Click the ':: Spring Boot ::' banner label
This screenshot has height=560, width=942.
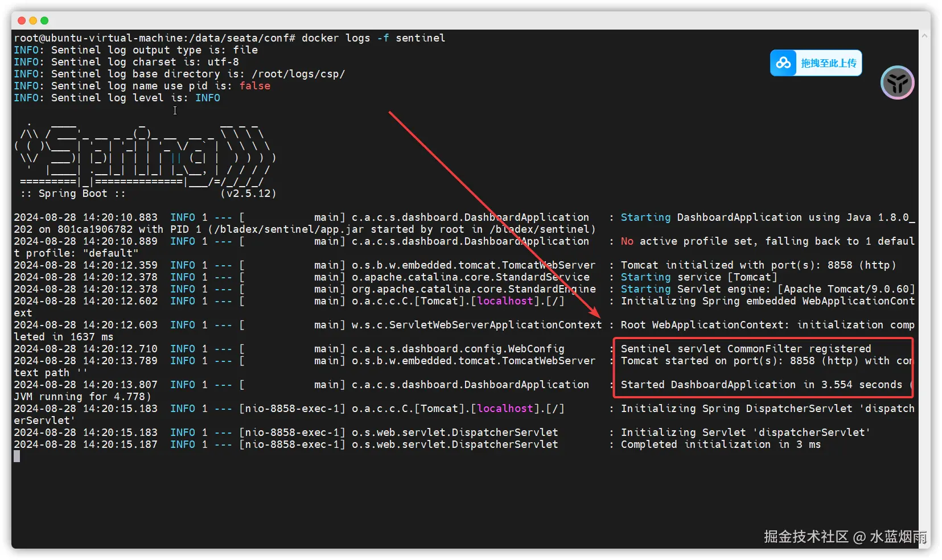pos(73,193)
